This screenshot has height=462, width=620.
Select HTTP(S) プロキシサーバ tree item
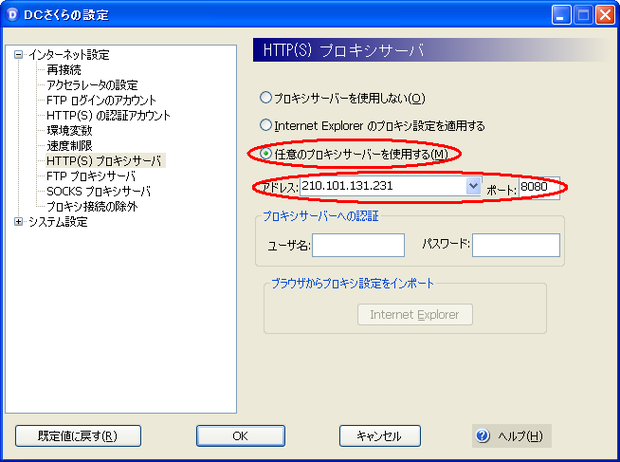click(105, 161)
